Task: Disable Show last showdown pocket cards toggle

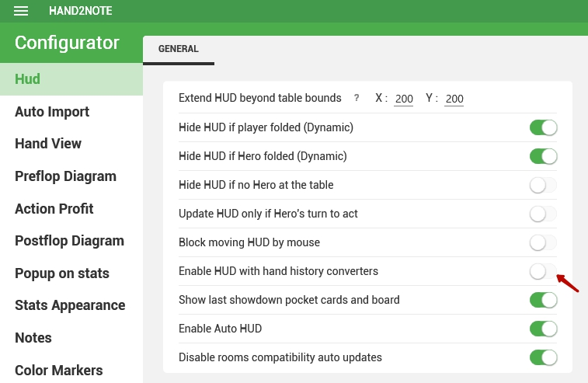Action: 544,300
